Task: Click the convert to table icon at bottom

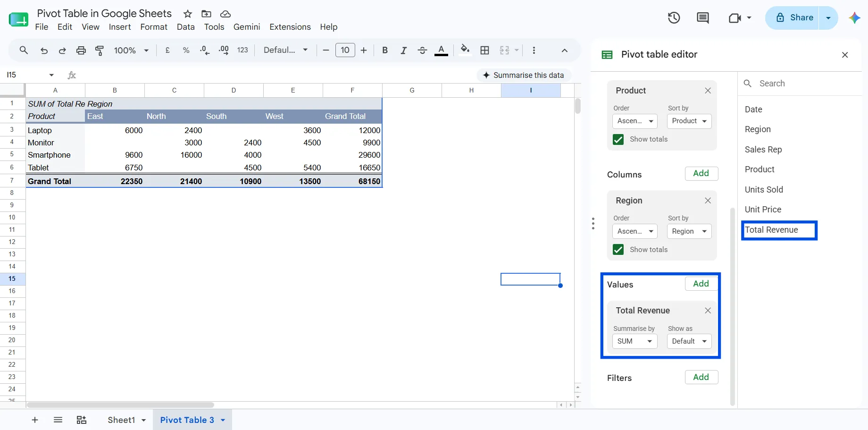Action: [x=81, y=420]
